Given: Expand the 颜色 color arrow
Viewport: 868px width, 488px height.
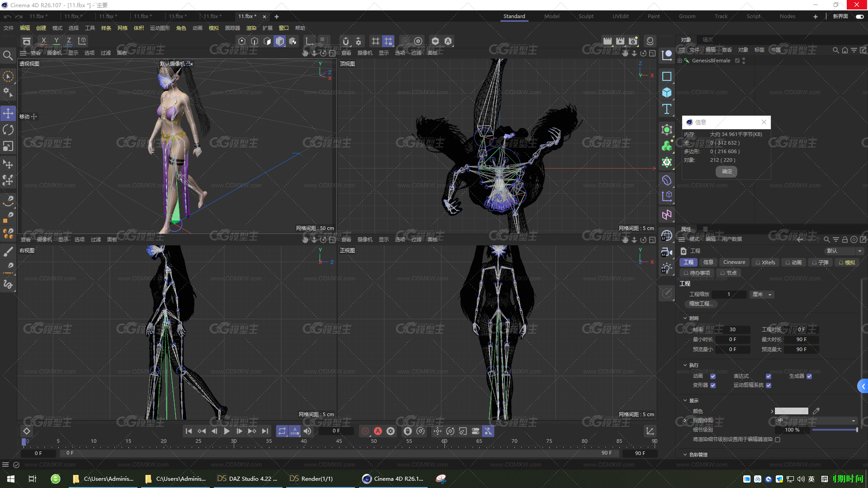Looking at the screenshot, I should (x=772, y=411).
